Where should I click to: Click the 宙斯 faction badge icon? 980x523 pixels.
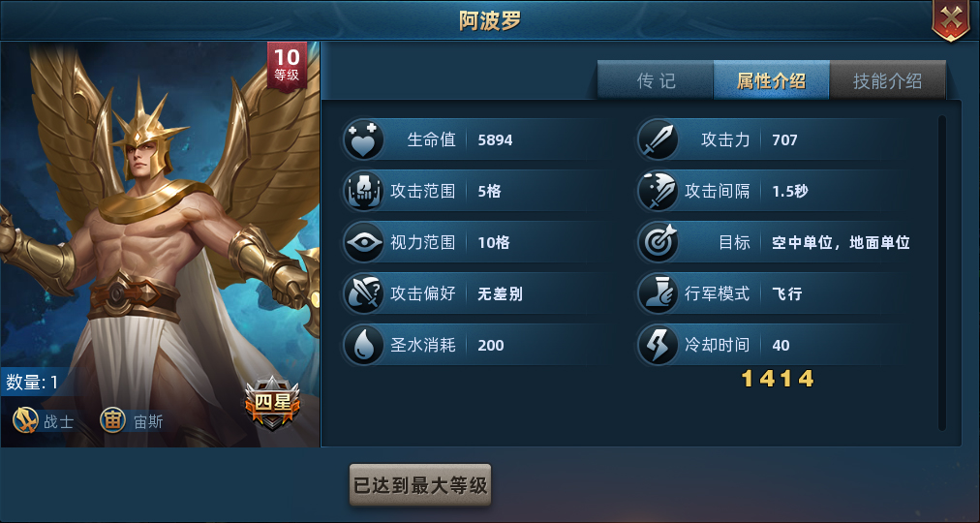pyautogui.click(x=113, y=420)
